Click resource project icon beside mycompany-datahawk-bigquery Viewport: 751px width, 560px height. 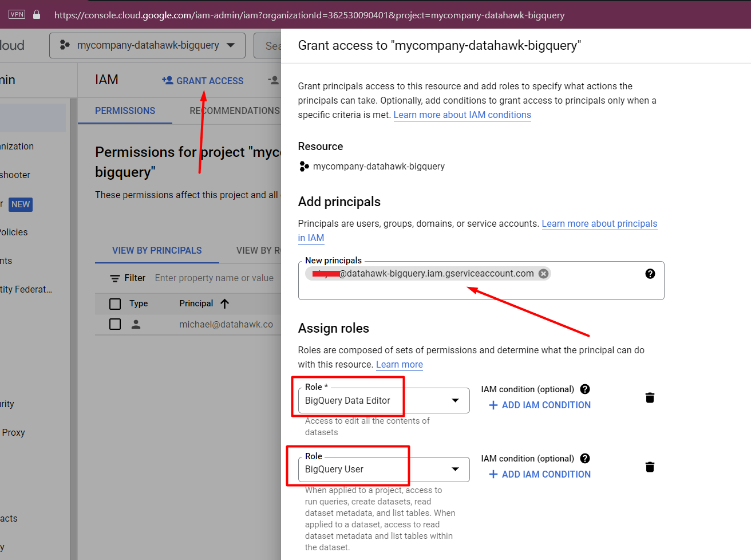tap(304, 166)
